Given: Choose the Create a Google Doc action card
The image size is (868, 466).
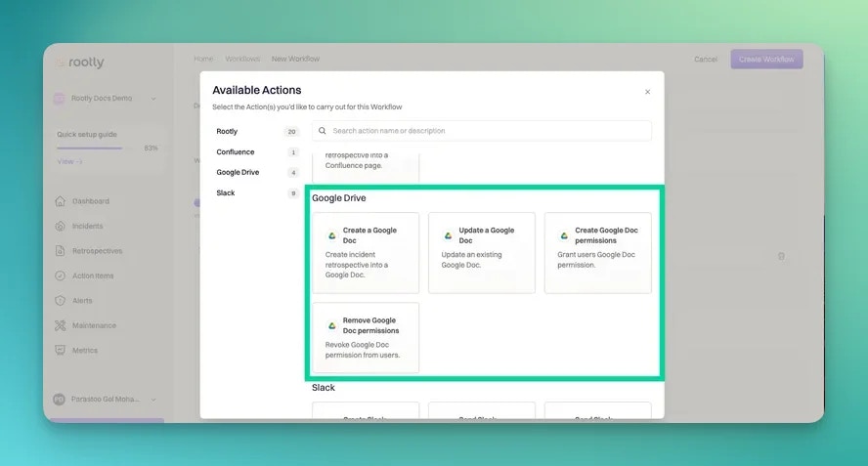Looking at the screenshot, I should [366, 253].
